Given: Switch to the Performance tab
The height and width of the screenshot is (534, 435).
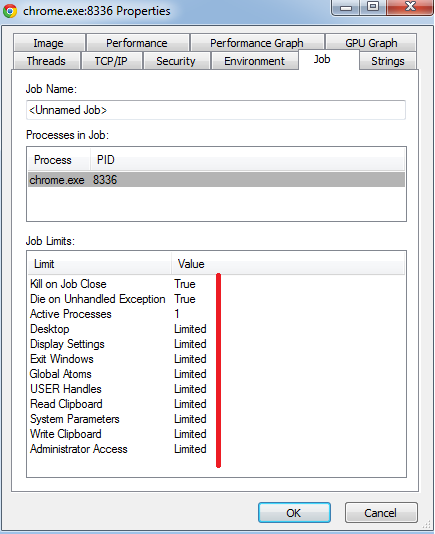Looking at the screenshot, I should coord(138,43).
